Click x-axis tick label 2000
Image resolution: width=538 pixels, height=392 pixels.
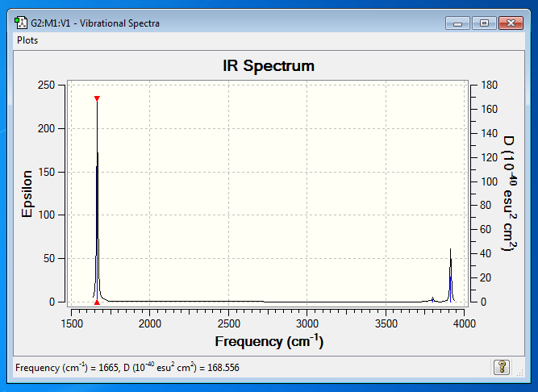click(149, 323)
